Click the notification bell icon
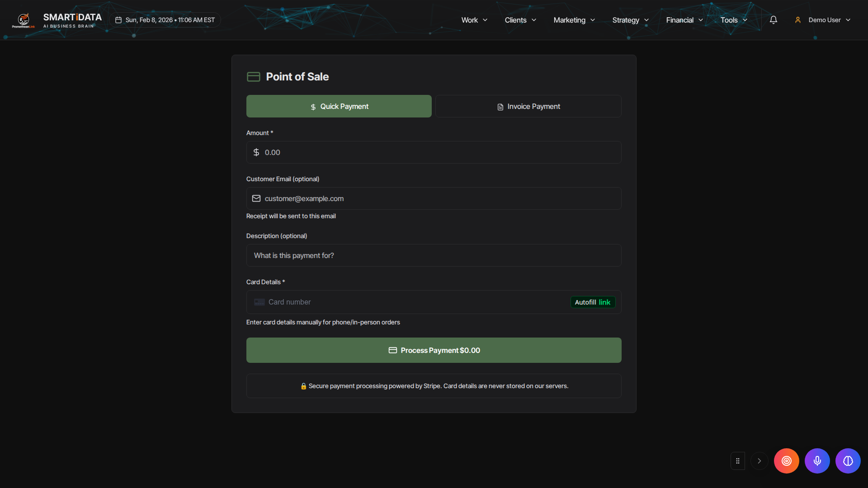The image size is (868, 488). (x=773, y=20)
